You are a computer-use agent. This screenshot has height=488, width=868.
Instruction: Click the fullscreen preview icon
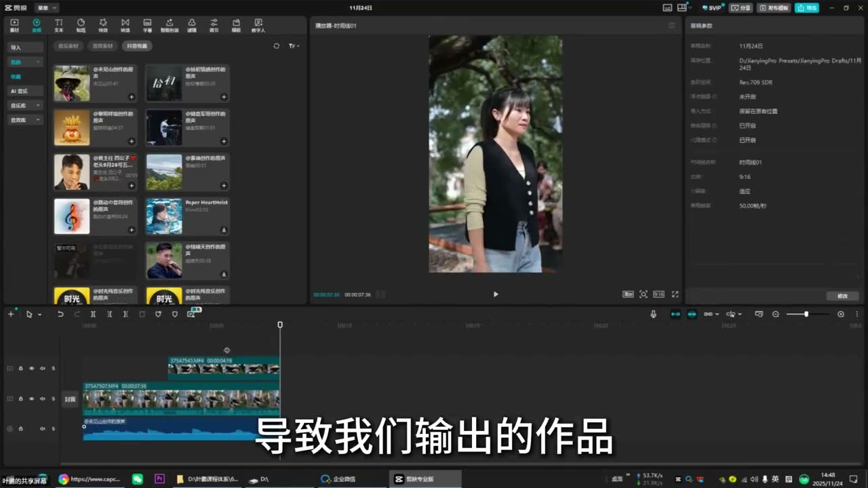[675, 294]
